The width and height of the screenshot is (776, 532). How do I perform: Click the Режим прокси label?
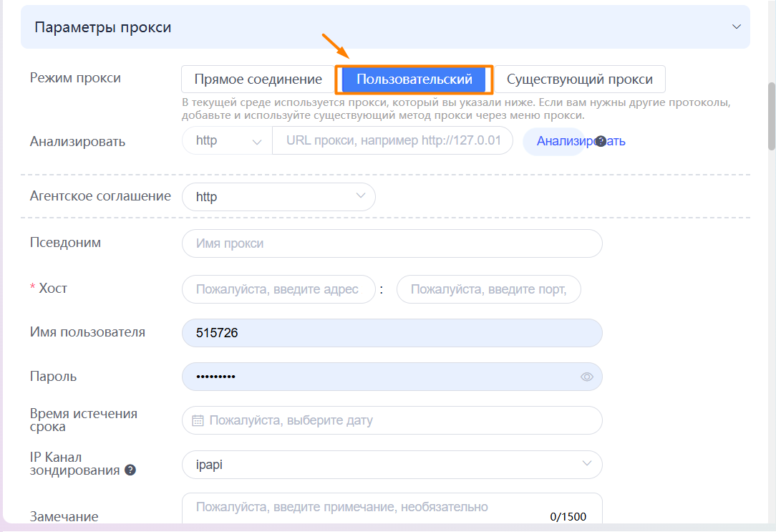tap(75, 78)
